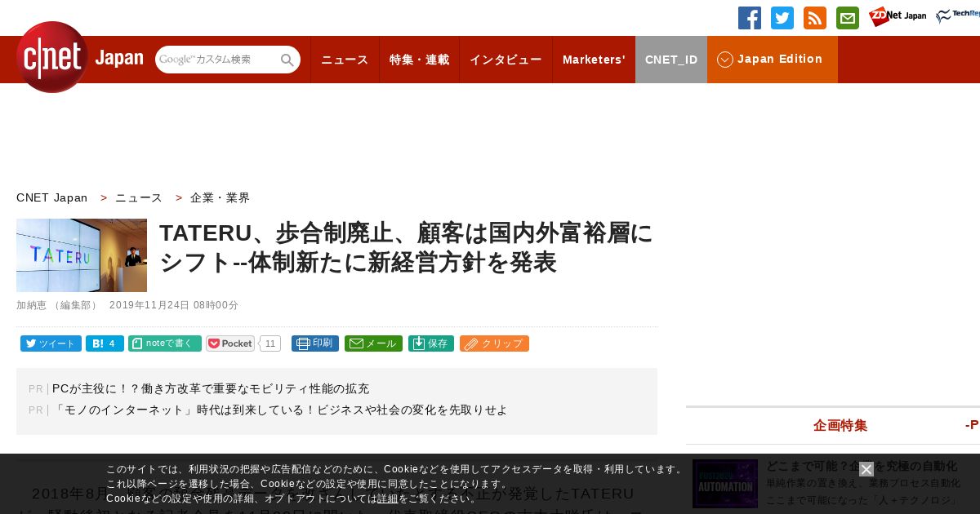This screenshot has height=514, width=980.
Task: Open the Marketers' menu
Action: click(x=594, y=60)
